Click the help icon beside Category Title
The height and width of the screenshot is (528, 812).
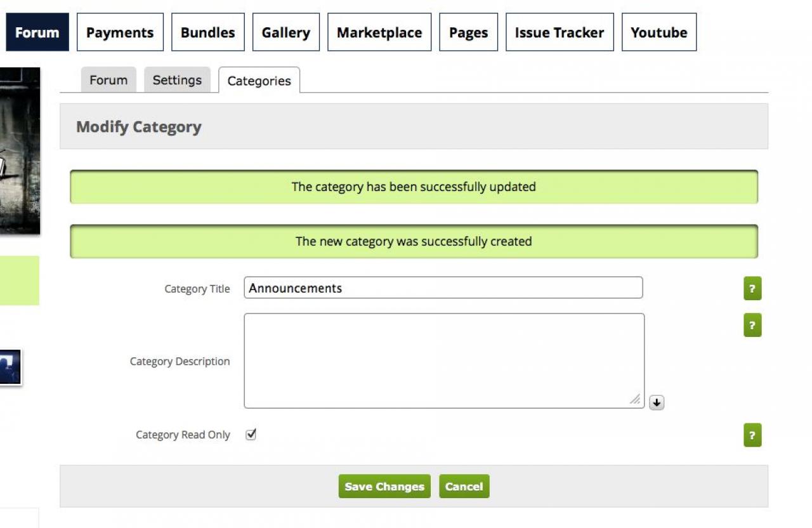point(752,289)
